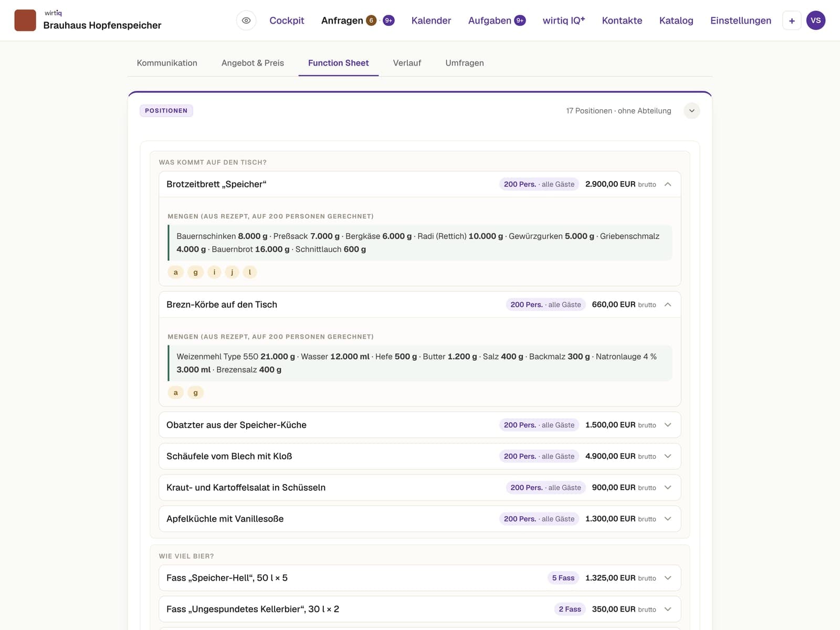Click allergen badge 'g' under Brezn-Körbe

point(196,393)
